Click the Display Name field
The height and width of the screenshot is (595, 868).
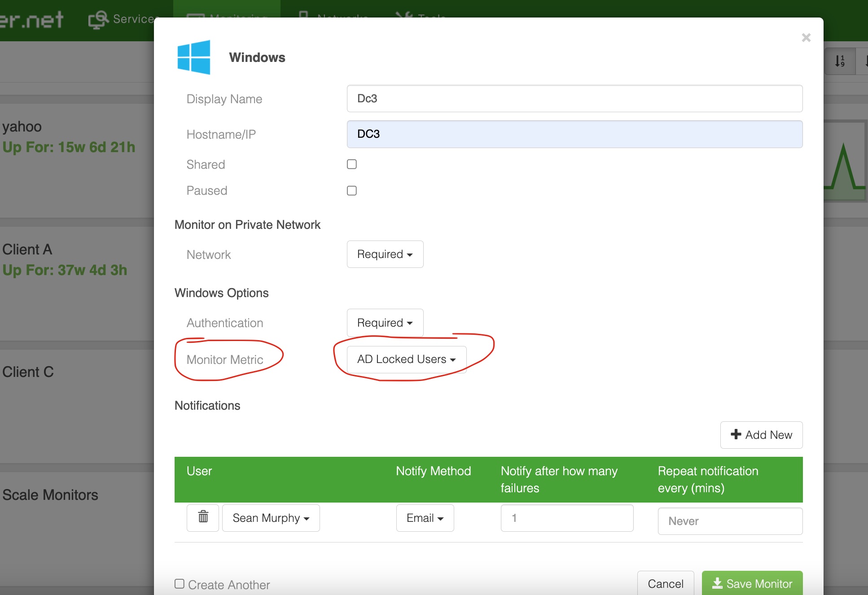574,99
